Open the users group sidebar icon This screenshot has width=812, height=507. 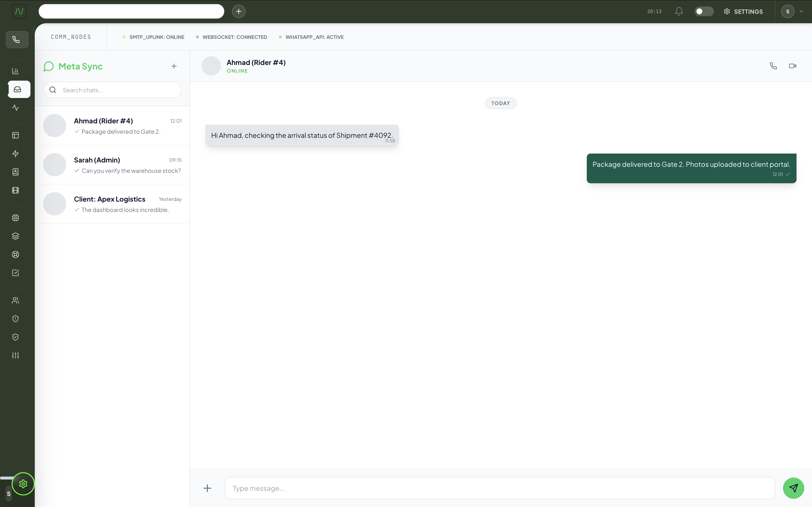(15, 300)
